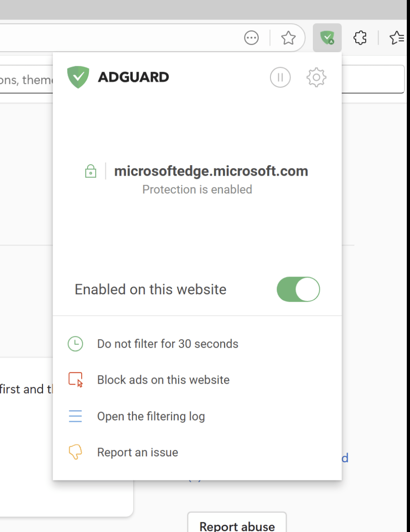
Task: Add this page to favorites star
Action: [x=288, y=38]
